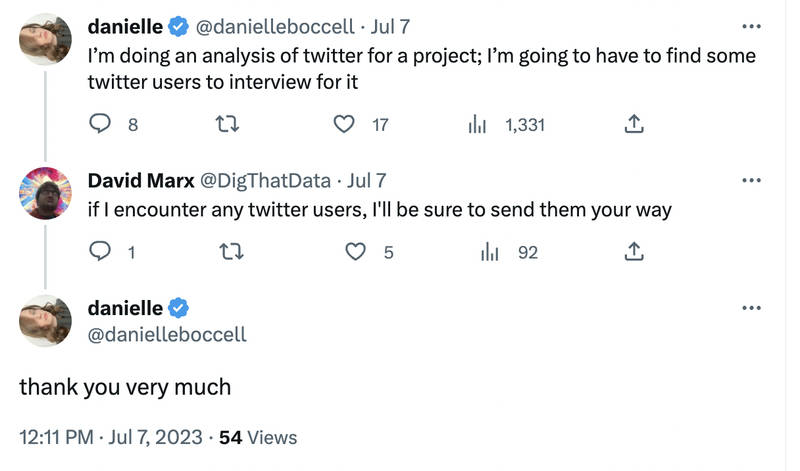
Task: Reply to danielle's first tweet
Action: [x=100, y=124]
